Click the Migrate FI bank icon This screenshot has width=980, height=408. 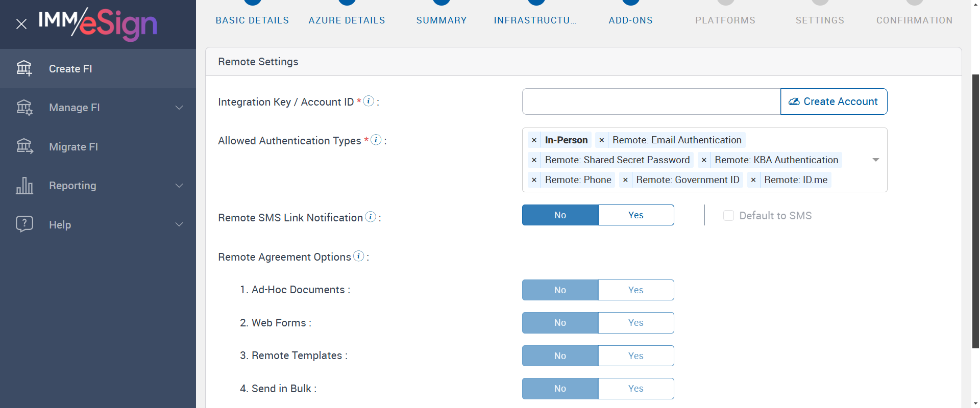coord(24,146)
